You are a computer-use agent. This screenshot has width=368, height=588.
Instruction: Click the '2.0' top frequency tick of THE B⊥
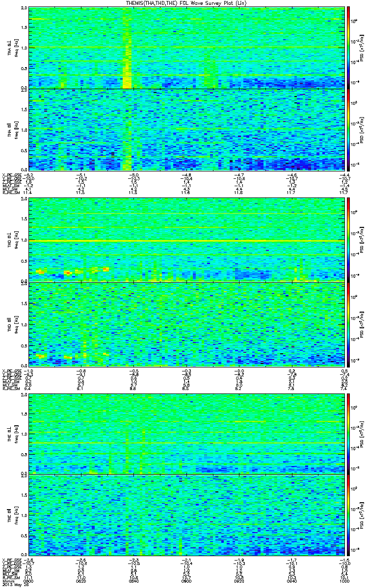(x=24, y=394)
